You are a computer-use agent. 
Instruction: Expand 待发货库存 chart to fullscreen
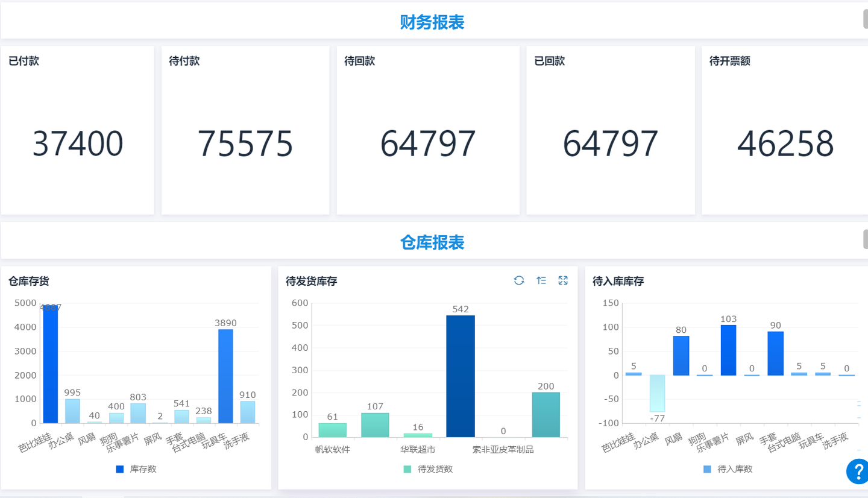click(x=563, y=280)
